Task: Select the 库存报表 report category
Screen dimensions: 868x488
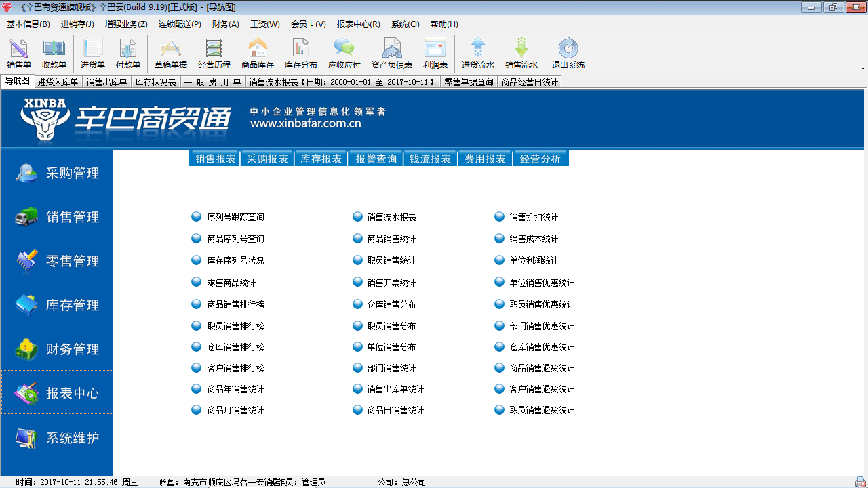Action: (x=321, y=159)
